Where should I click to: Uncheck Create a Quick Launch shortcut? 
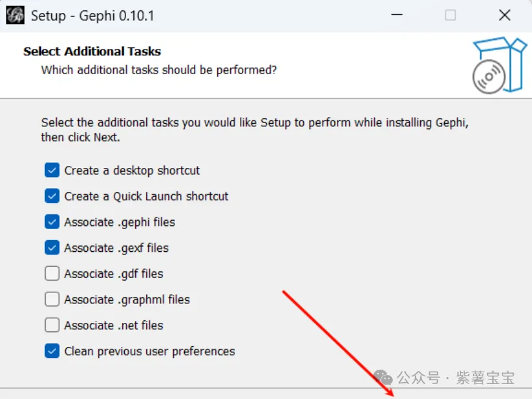point(52,196)
